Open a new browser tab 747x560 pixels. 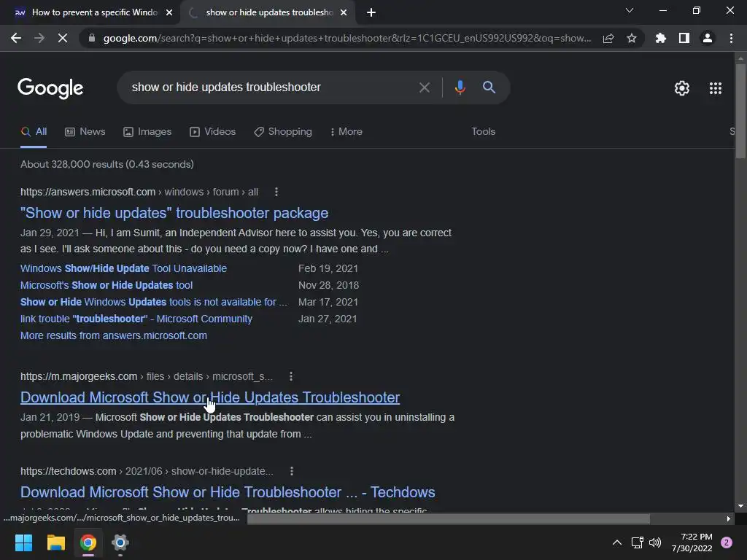pyautogui.click(x=371, y=13)
